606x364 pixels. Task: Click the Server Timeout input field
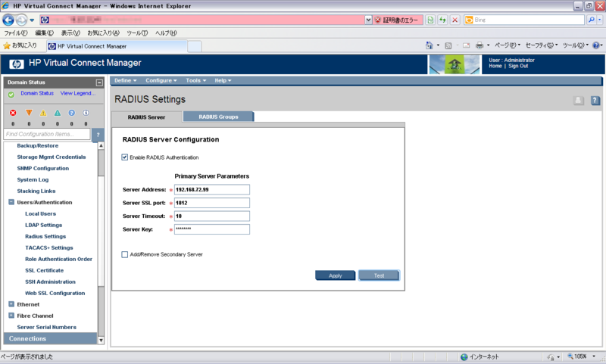pyautogui.click(x=212, y=216)
